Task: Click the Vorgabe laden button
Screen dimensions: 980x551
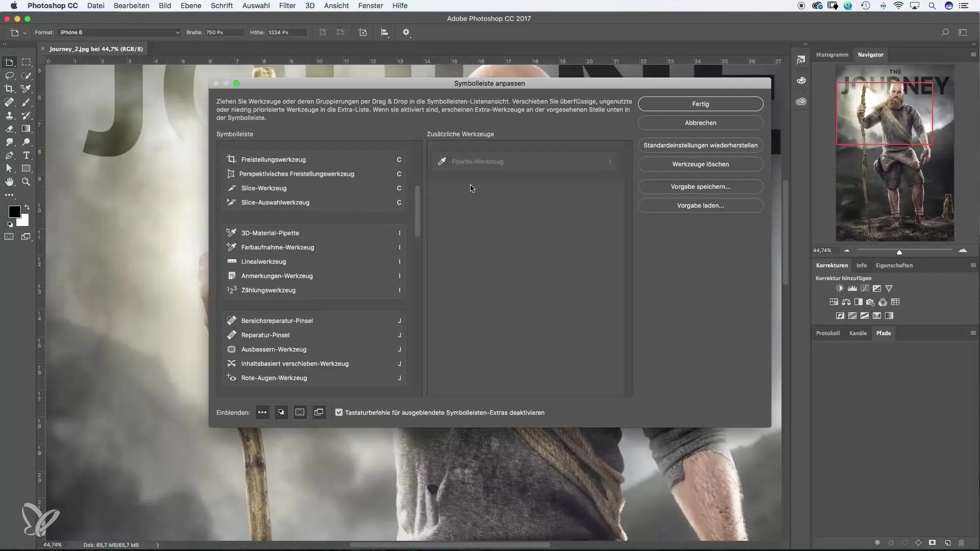Action: pos(700,205)
